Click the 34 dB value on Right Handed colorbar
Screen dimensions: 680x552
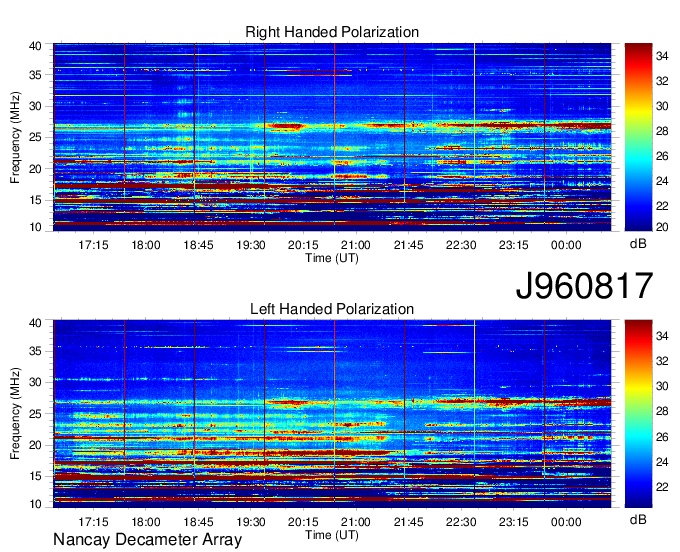pyautogui.click(x=662, y=56)
